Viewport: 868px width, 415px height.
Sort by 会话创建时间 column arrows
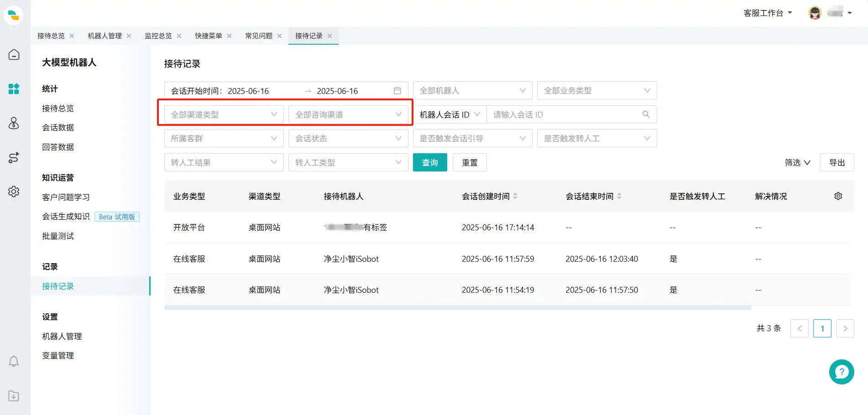coord(515,196)
